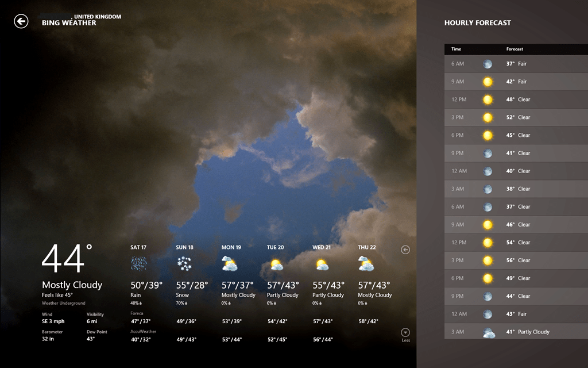Click Sunday's 55°/28° temperature
Viewport: 588px width, 368px height.
coord(192,285)
